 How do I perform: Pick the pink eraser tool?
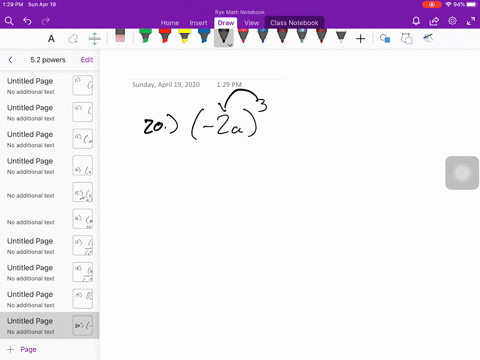[120, 36]
